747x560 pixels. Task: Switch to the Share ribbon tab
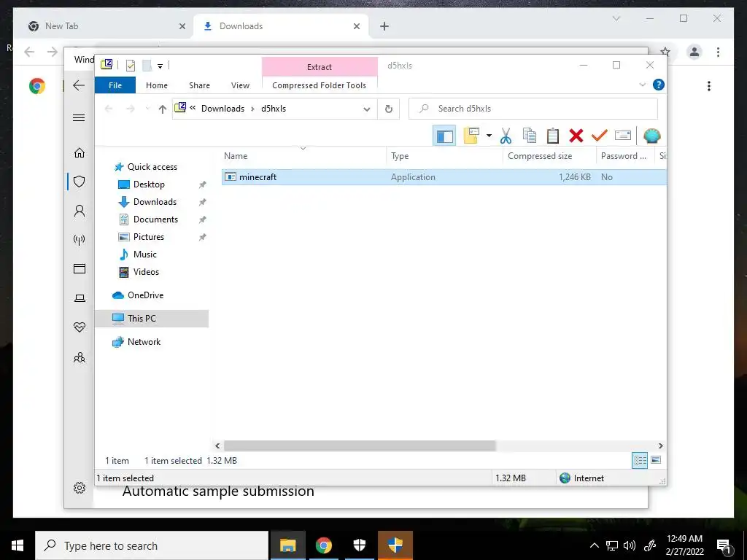point(199,85)
